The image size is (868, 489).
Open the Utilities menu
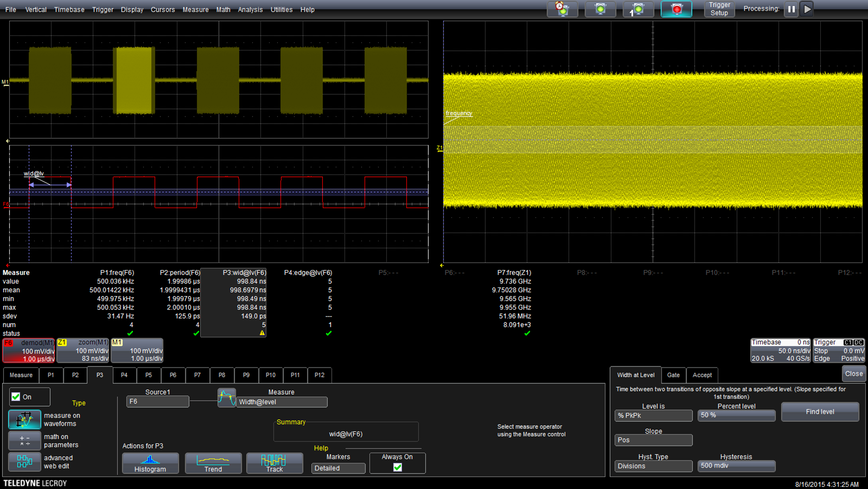coord(282,10)
